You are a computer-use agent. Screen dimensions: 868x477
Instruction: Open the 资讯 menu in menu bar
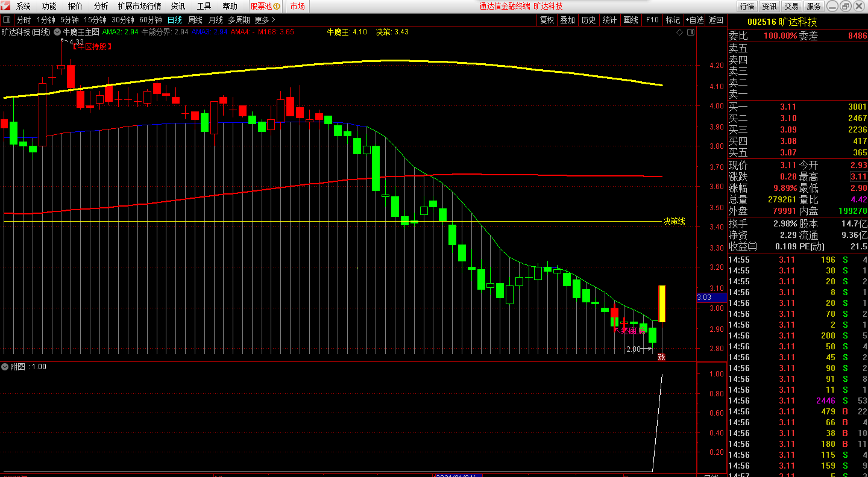pos(178,6)
